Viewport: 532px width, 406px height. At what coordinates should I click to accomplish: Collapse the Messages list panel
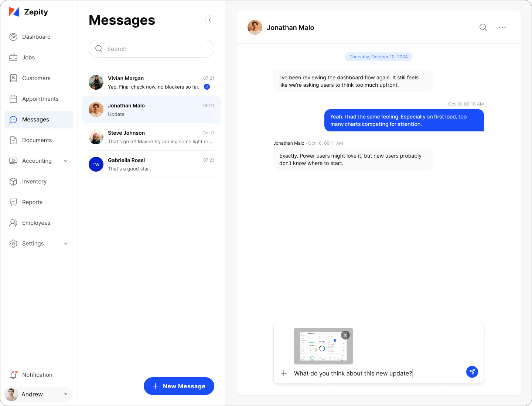pos(210,20)
